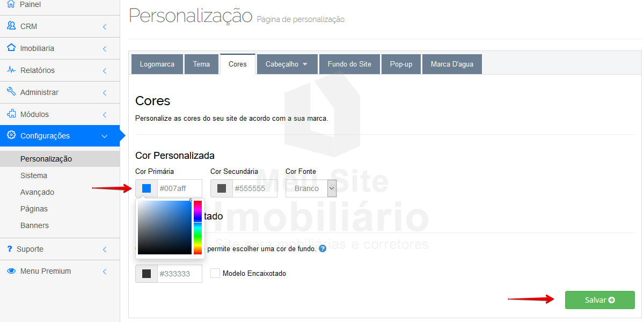
Task: Switch to the Marca D'agua tab
Action: click(452, 64)
